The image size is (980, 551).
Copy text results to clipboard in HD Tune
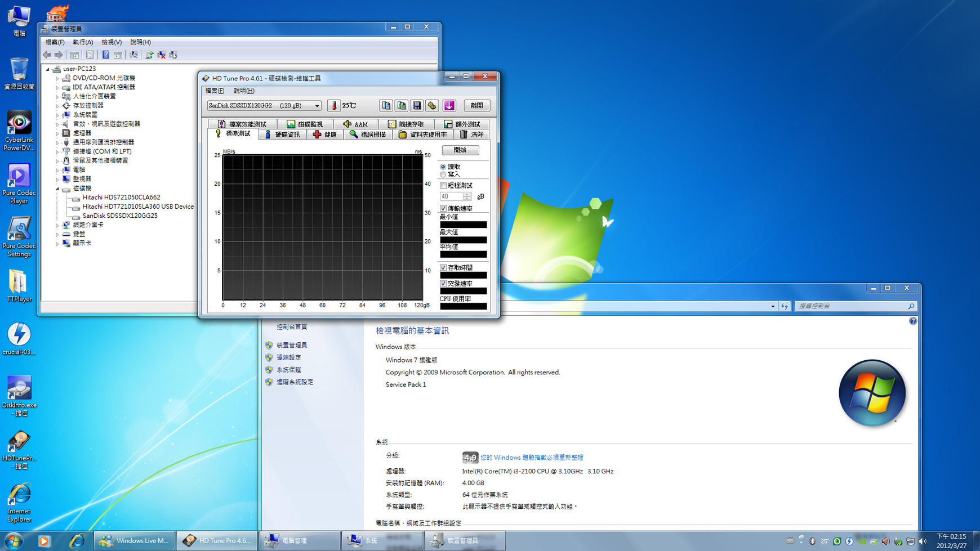[386, 106]
